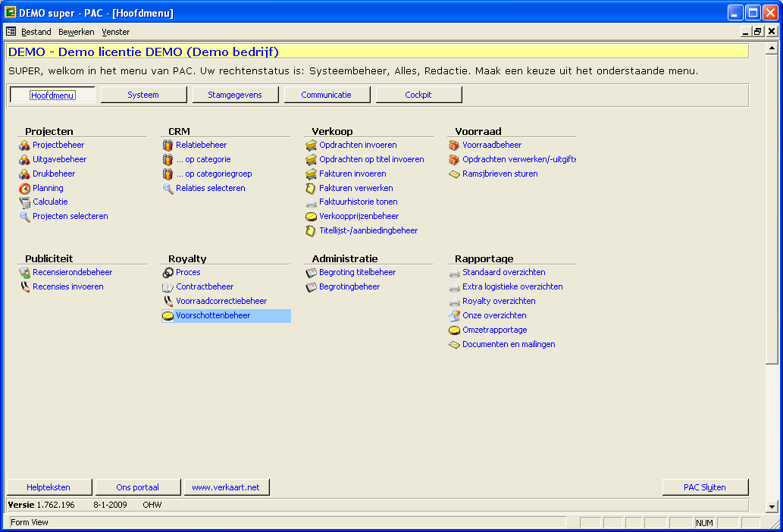Open the Royalty overzichten link
This screenshot has height=532, width=783.
click(499, 301)
